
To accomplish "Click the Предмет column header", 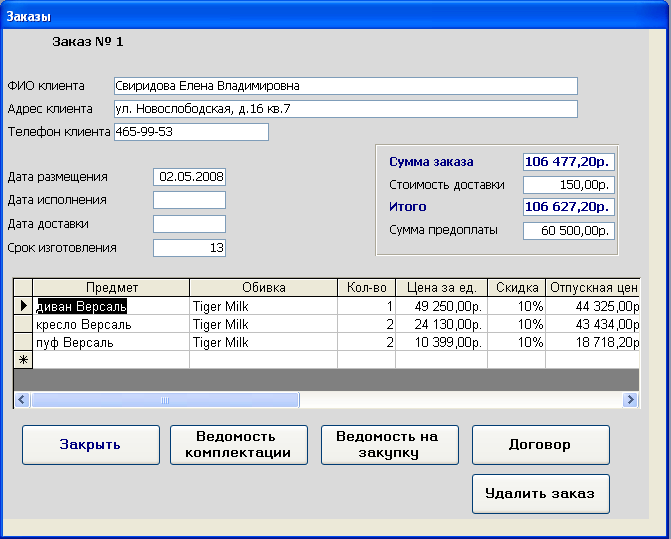I will click(x=111, y=288).
